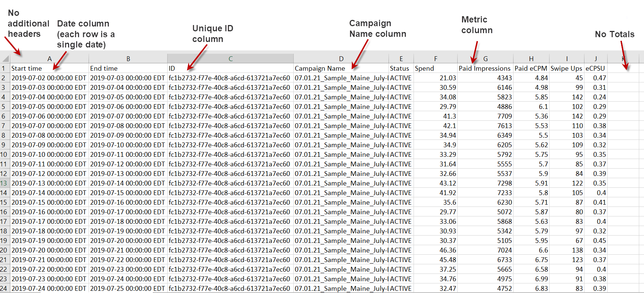The image size is (644, 293).
Task: Click the 'Campaign Name' header cell
Action: click(x=341, y=68)
